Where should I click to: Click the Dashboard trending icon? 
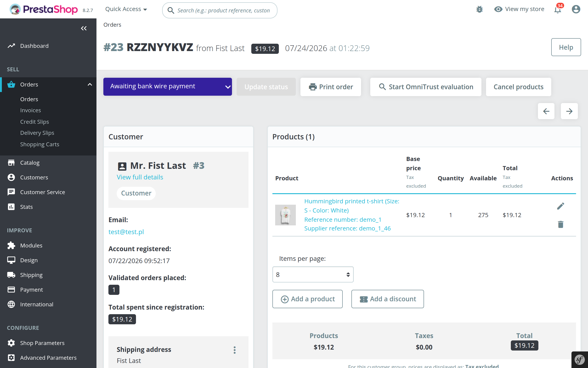click(11, 46)
